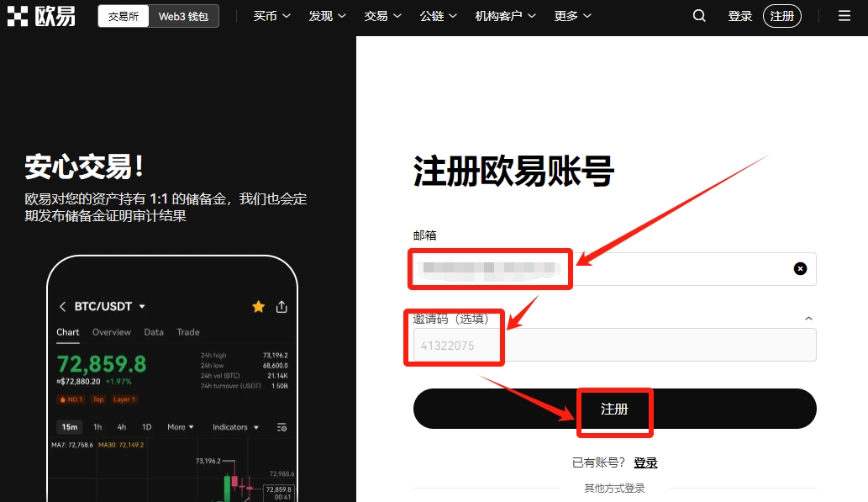
Task: Select the Trade tab in phone preview
Action: (187, 332)
